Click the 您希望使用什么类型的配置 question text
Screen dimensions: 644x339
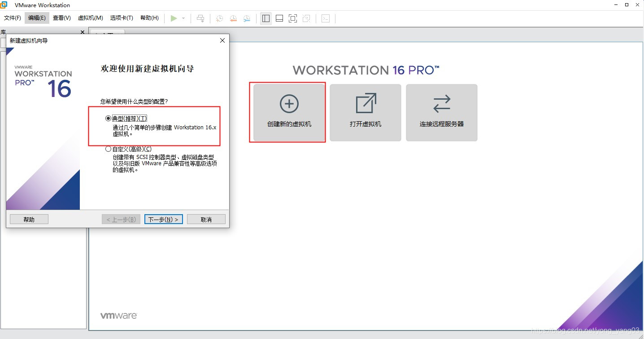click(134, 101)
